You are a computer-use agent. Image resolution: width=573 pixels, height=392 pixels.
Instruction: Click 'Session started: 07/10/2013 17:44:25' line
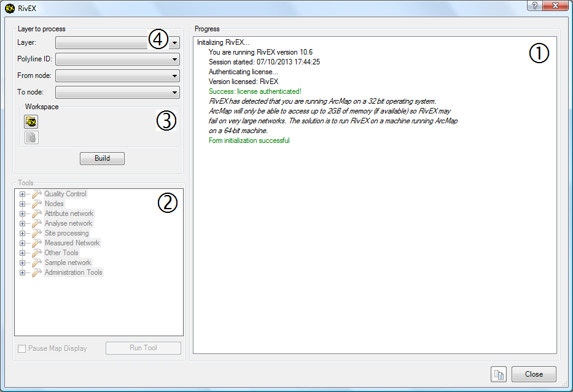point(264,62)
